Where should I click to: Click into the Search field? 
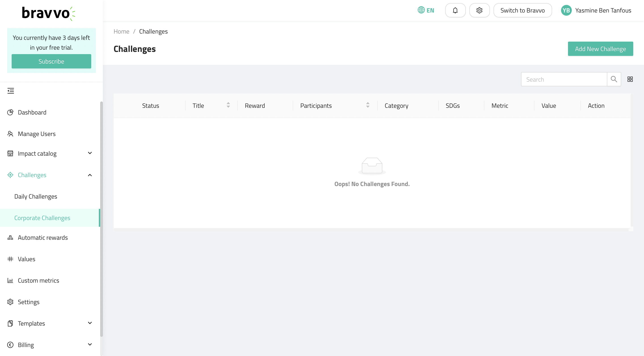tap(564, 80)
